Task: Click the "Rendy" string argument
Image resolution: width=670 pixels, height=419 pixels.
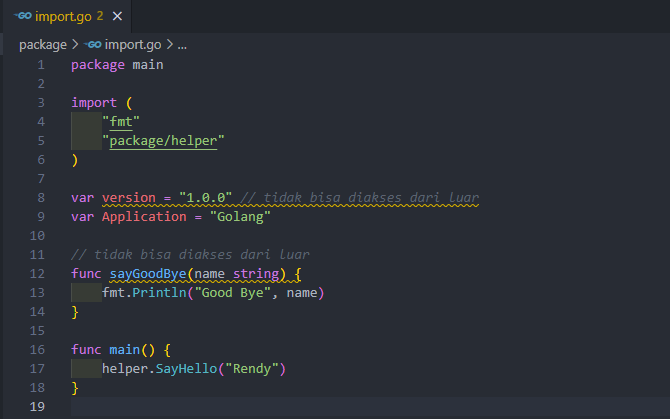Action: (x=252, y=369)
